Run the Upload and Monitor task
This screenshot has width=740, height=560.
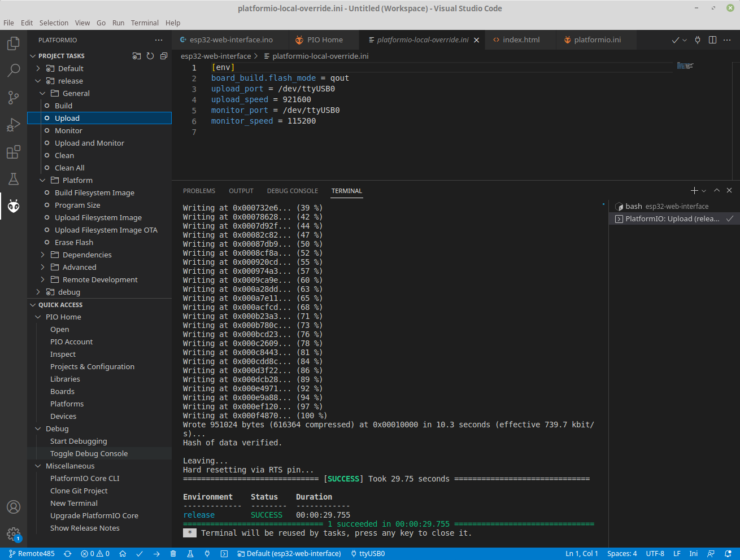click(89, 143)
